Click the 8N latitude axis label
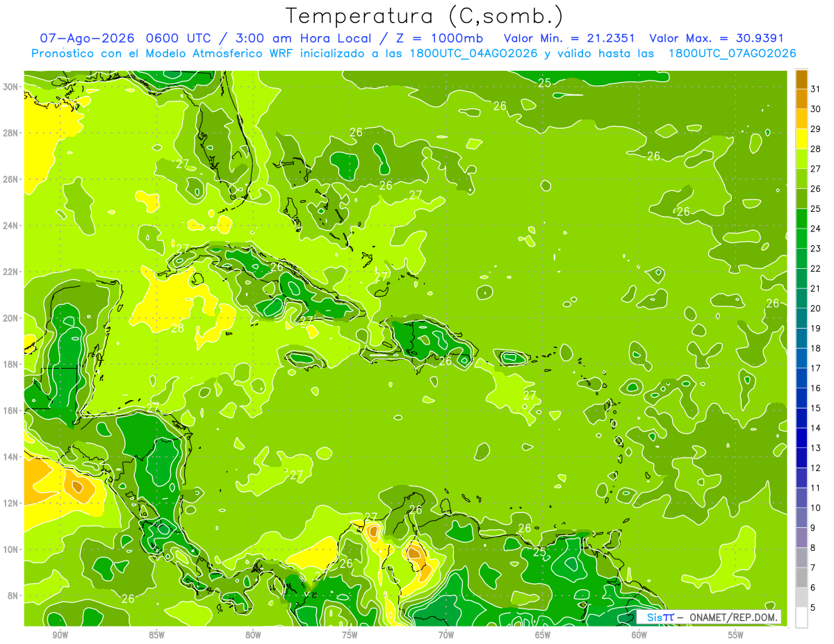Viewport: 834px width, 644px height. (13, 595)
